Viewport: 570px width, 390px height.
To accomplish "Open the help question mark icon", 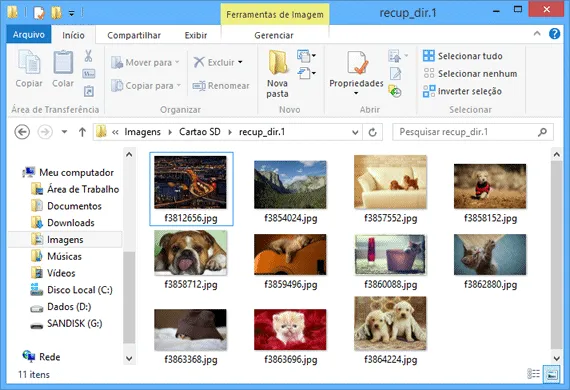I will 554,34.
